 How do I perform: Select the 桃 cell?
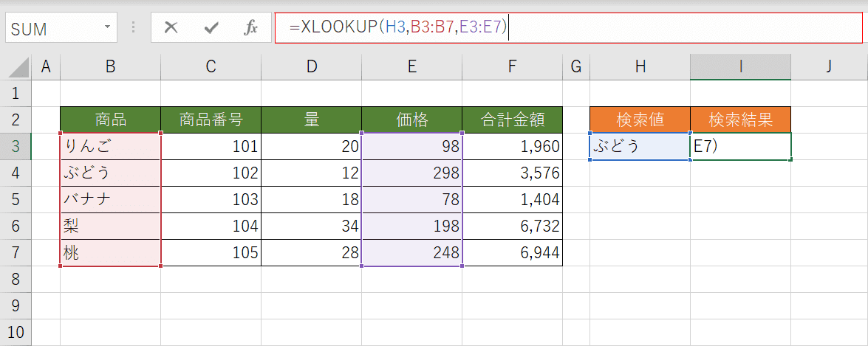(111, 253)
